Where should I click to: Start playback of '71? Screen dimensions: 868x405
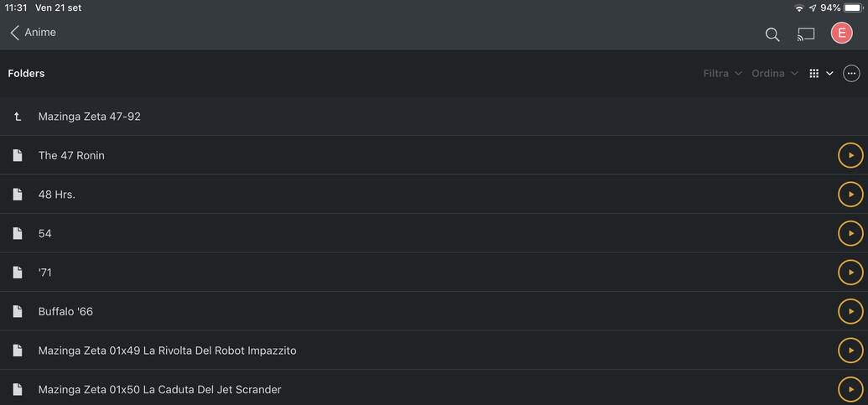pos(850,273)
